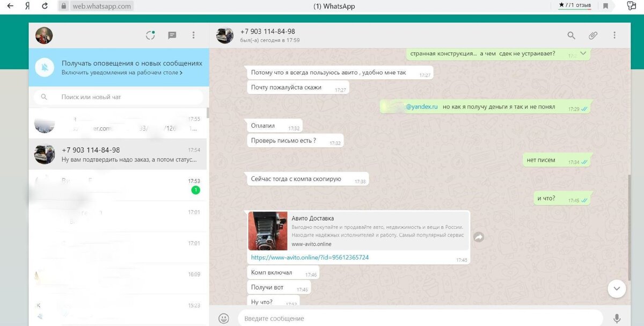
Task: Open the chat with time 15:23
Action: [118, 310]
